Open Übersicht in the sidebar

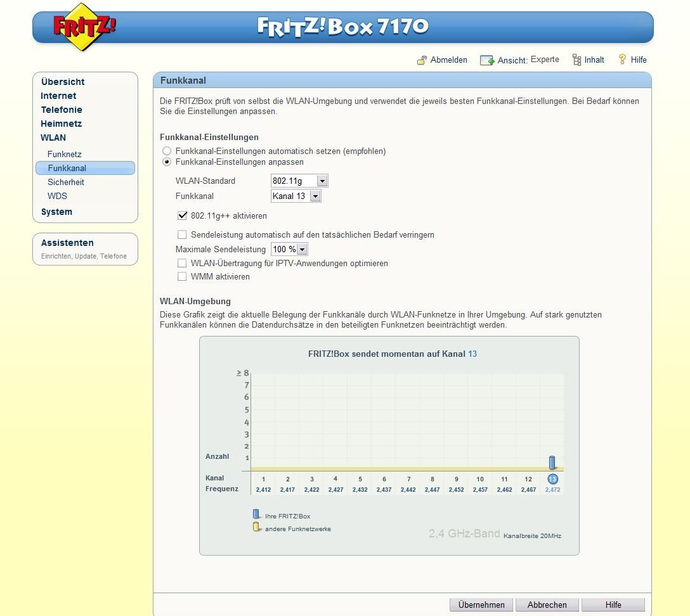pos(63,82)
